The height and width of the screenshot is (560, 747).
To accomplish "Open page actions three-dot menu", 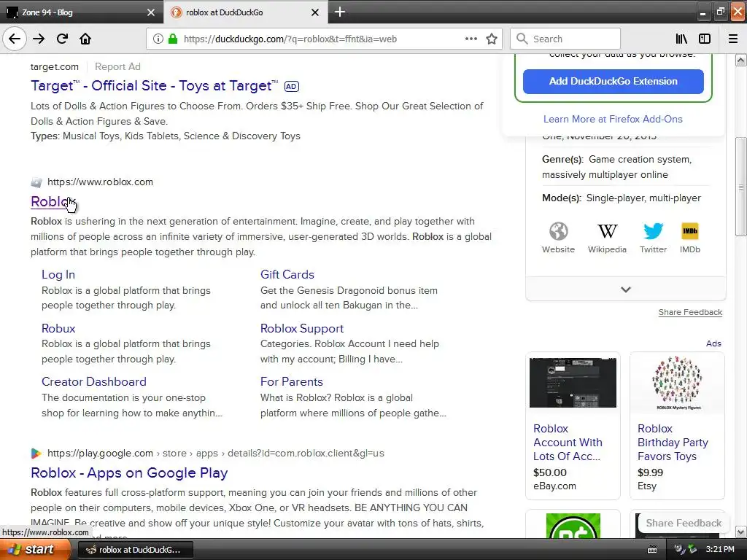I will 471,39.
